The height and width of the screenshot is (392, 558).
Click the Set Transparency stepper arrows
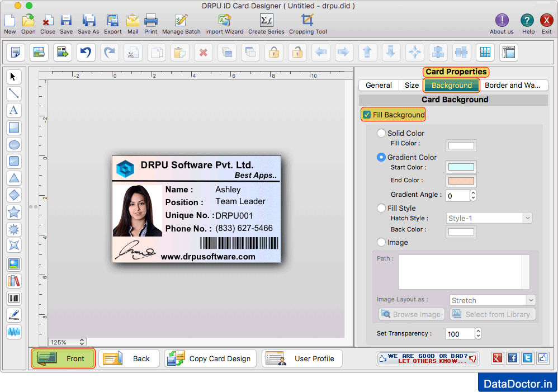(x=478, y=333)
